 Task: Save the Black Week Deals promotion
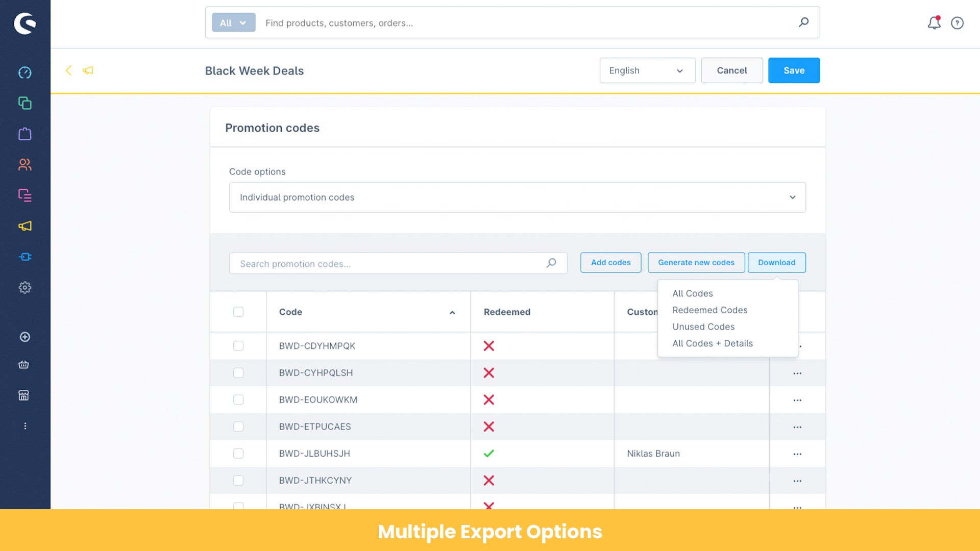(x=794, y=70)
